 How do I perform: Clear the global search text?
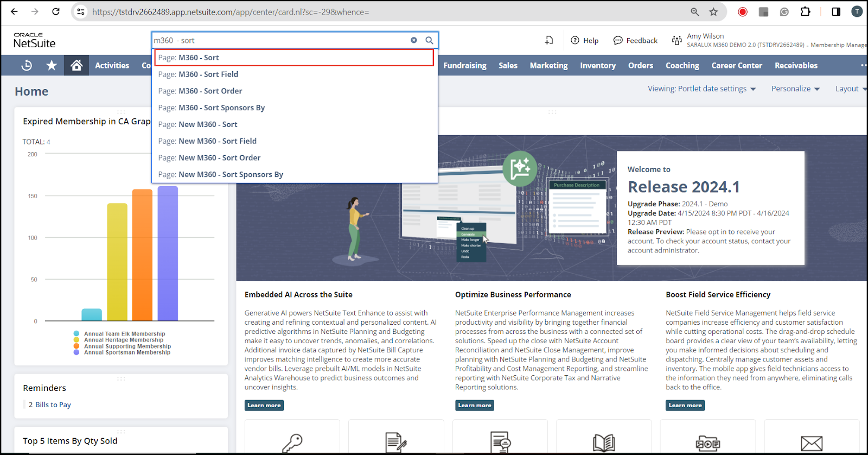click(414, 40)
